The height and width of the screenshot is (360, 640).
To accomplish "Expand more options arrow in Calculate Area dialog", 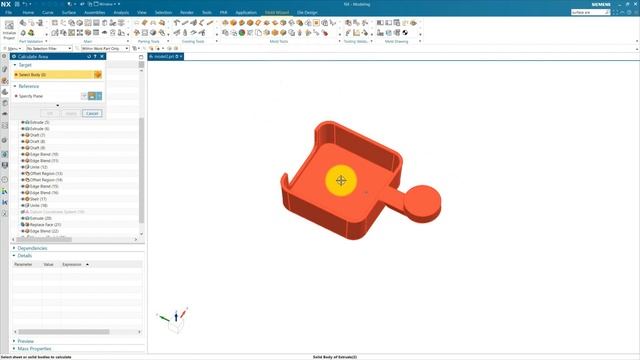I will (x=58, y=105).
